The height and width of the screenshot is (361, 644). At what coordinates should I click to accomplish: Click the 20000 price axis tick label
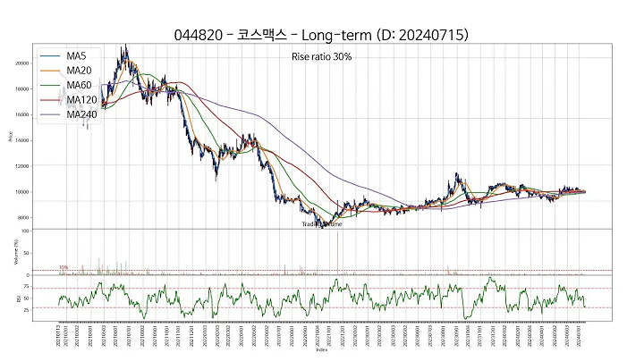[x=22, y=63]
